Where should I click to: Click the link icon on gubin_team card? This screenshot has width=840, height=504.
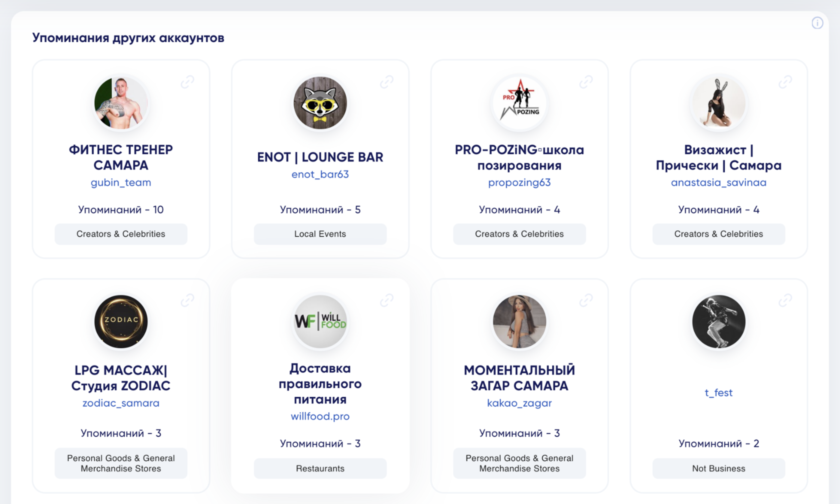pyautogui.click(x=187, y=81)
